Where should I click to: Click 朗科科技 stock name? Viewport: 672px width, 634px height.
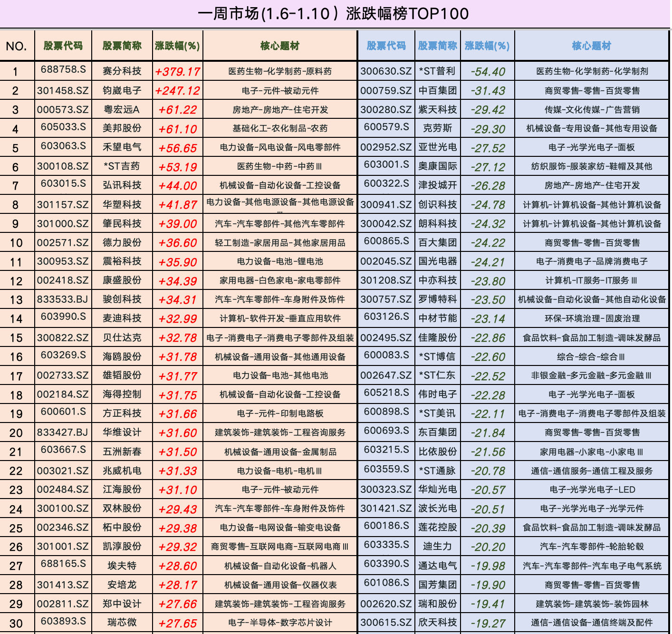(x=438, y=223)
